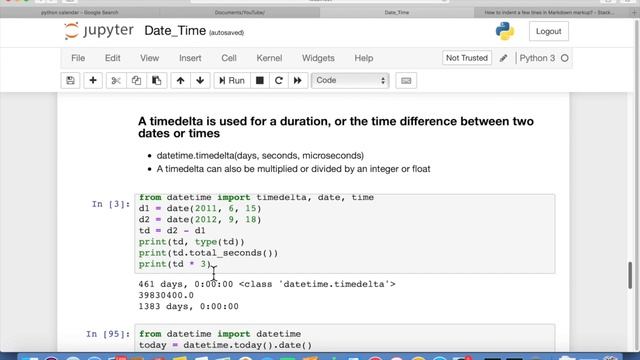This screenshot has height=360, width=640.
Task: Click output line '39830400.0'
Action: pyautogui.click(x=166, y=295)
